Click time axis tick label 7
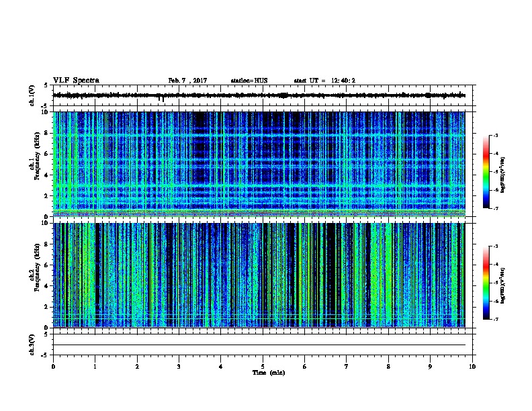 [347, 367]
